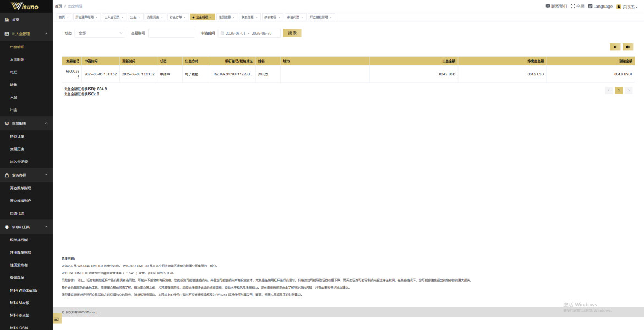This screenshot has height=330, width=644.
Task: Collapse the 交易报表 menu section
Action: coord(46,123)
